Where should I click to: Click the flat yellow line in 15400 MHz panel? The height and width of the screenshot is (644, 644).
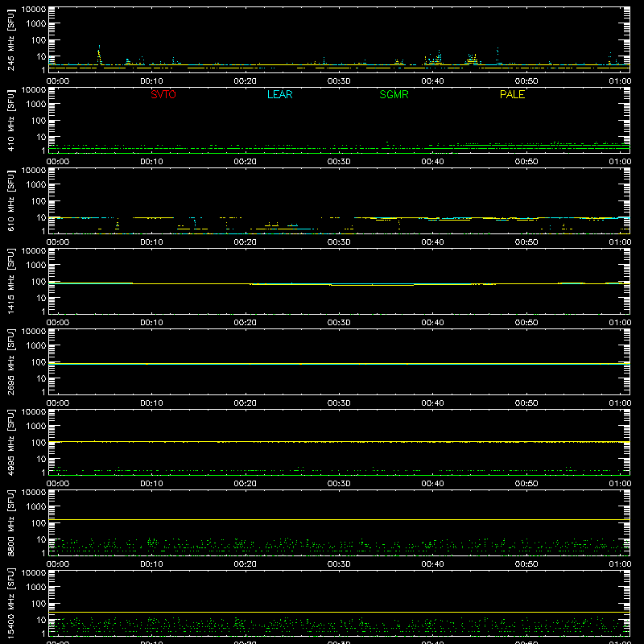click(339, 613)
